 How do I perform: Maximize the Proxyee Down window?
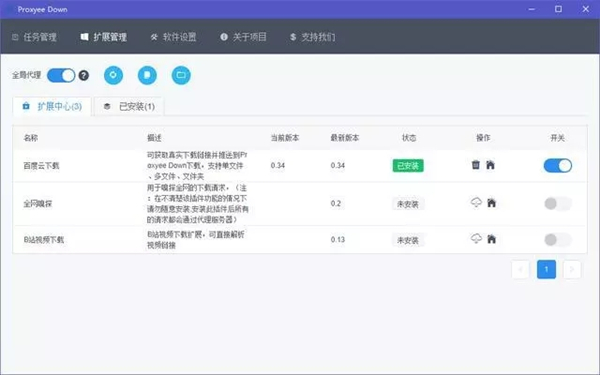[x=558, y=9]
